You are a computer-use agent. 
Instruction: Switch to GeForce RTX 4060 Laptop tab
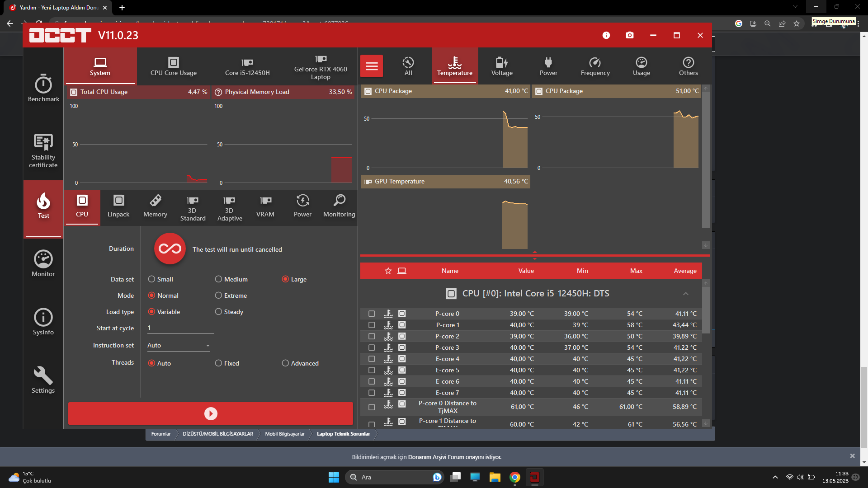[321, 66]
